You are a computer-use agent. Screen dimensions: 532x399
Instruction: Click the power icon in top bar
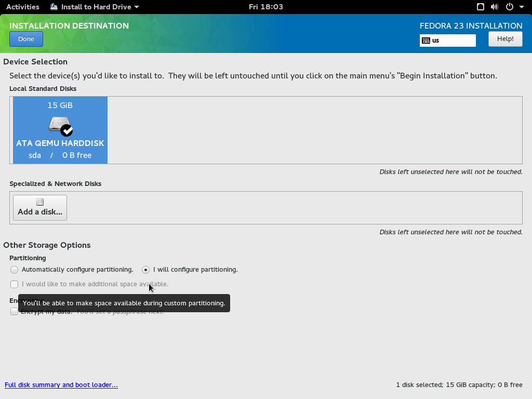pyautogui.click(x=510, y=7)
